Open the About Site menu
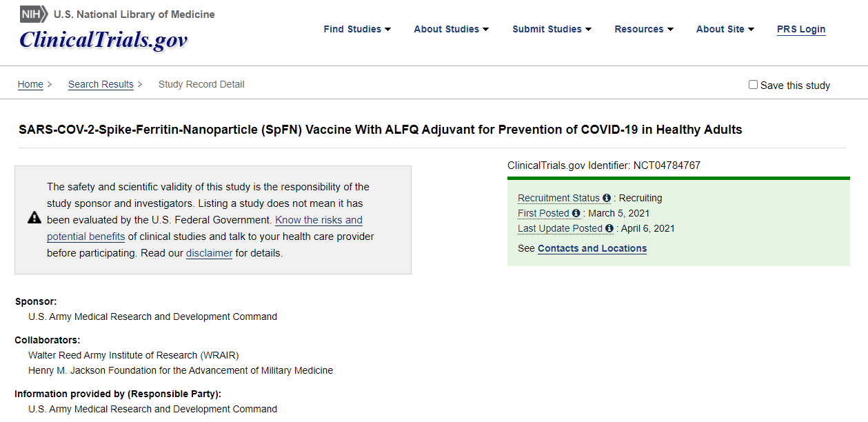Image resolution: width=868 pixels, height=422 pixels. click(725, 29)
